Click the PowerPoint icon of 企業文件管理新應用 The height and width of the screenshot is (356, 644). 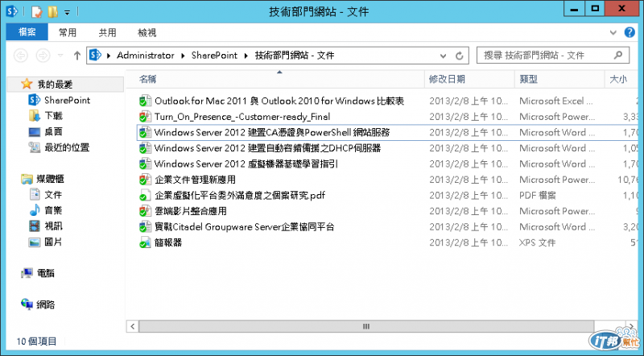click(145, 180)
